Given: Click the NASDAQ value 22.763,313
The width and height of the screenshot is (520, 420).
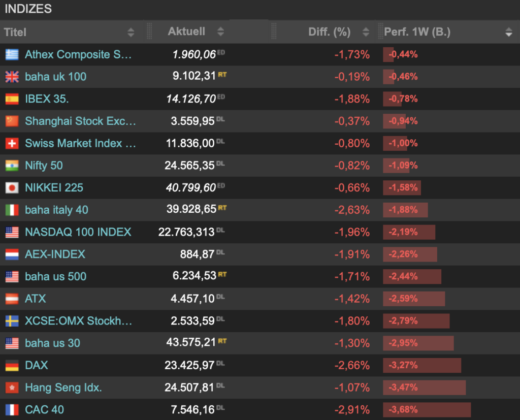Looking at the screenshot, I should pyautogui.click(x=186, y=232).
